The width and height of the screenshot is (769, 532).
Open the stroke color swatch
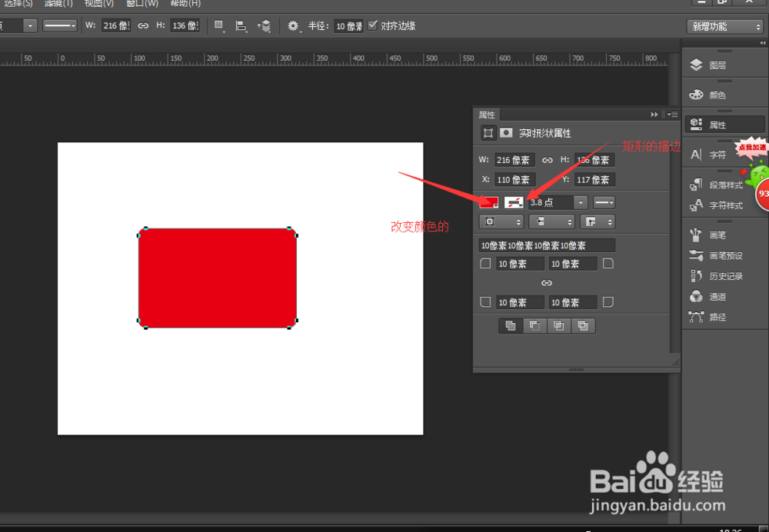514,202
